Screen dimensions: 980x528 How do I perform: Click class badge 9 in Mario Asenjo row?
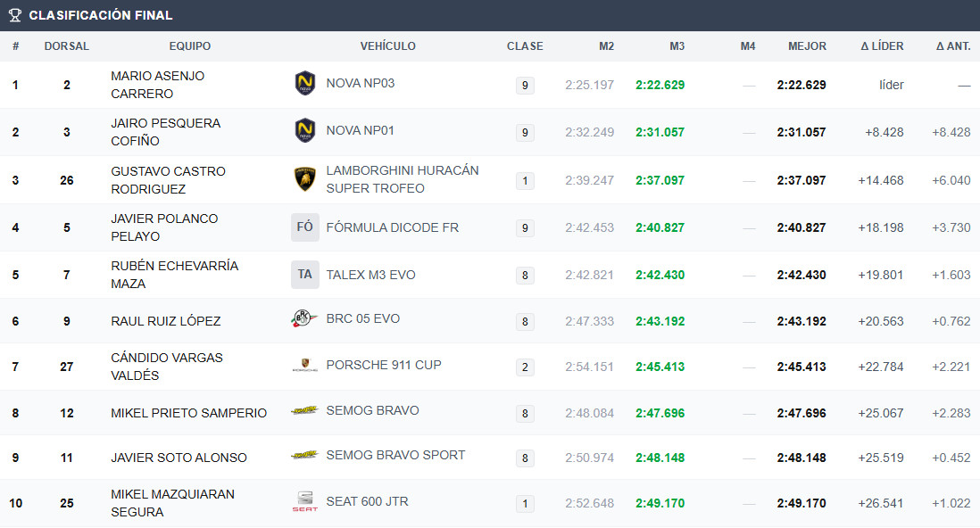point(525,86)
